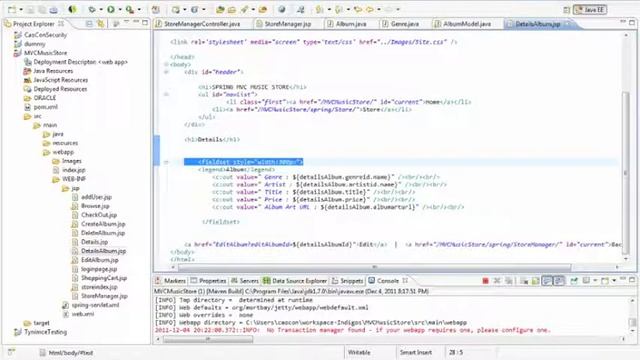
Task: Maximize the Console view
Action: click(x=632, y=280)
